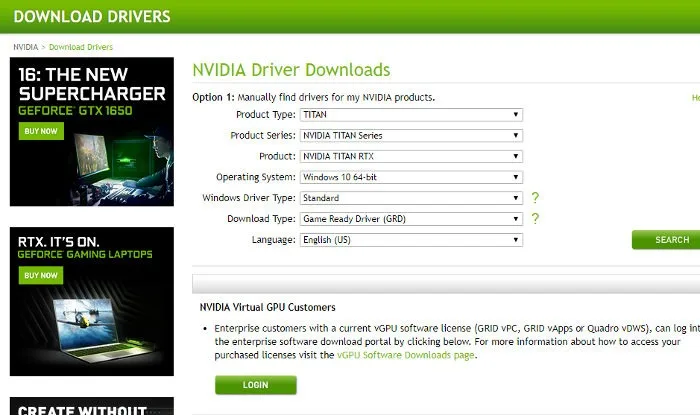Click the NVIDIA breadcrumb link
This screenshot has width=700, height=415.
[x=25, y=47]
